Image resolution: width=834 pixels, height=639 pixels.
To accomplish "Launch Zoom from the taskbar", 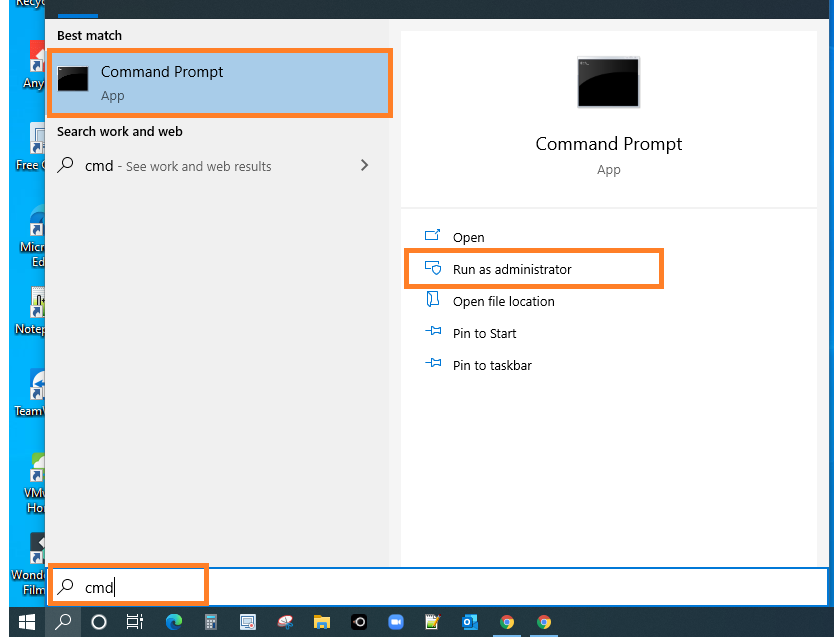I will 396,621.
